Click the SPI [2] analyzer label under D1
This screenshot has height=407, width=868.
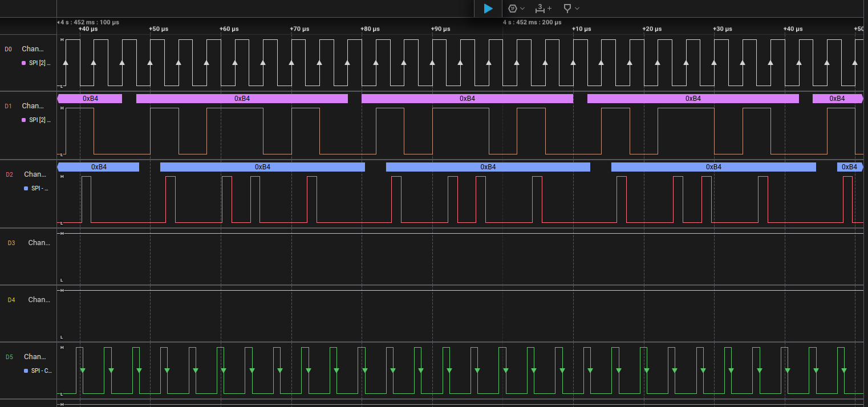(x=40, y=120)
